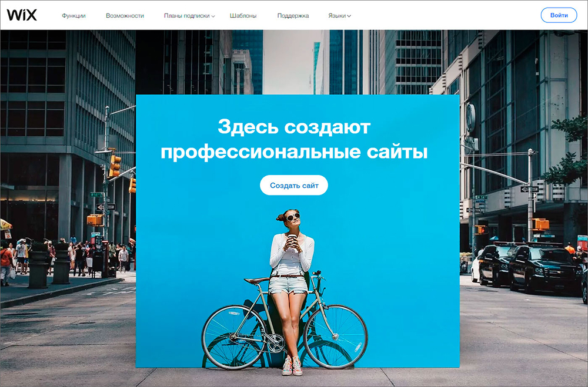Click the Войти sign-in button
Viewport: 588px width, 387px height.
[559, 15]
